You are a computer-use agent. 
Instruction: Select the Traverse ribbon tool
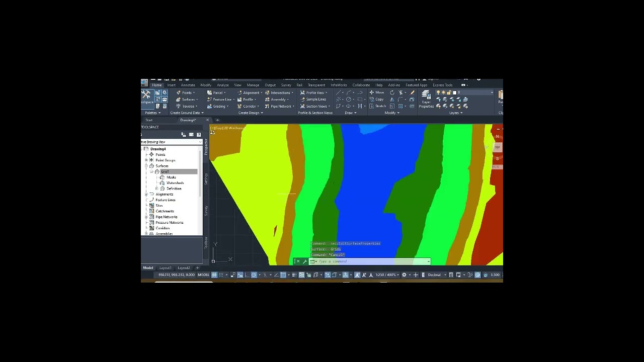[x=187, y=106]
